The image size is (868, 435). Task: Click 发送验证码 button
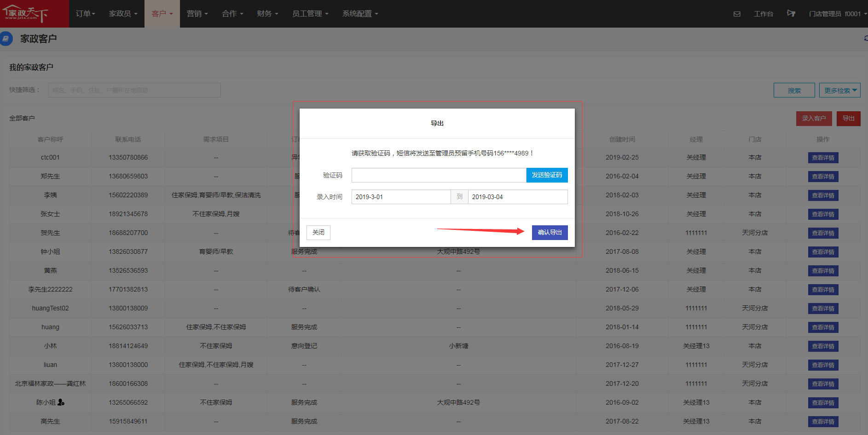547,175
